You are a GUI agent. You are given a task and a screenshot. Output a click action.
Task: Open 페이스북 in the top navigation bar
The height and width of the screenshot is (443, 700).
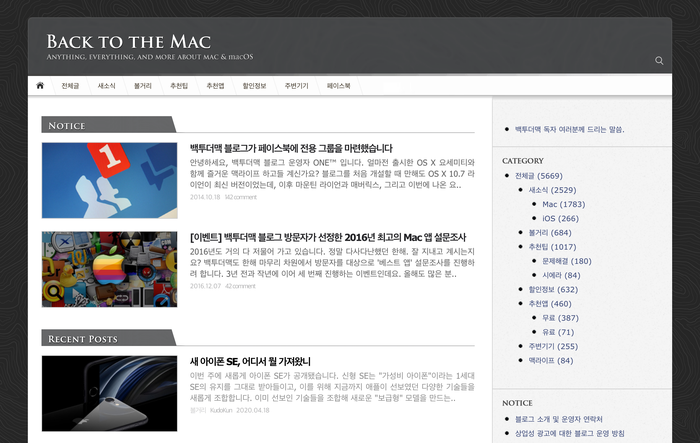pyautogui.click(x=338, y=86)
